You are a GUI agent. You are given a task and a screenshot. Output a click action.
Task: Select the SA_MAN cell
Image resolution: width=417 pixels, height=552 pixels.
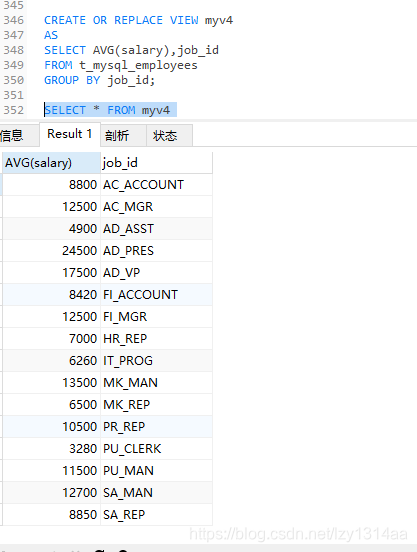[x=156, y=493]
